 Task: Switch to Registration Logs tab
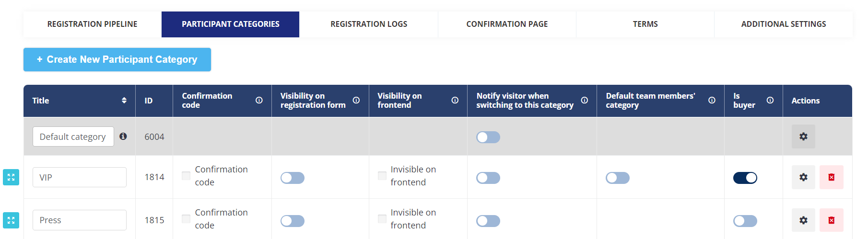[x=369, y=24]
